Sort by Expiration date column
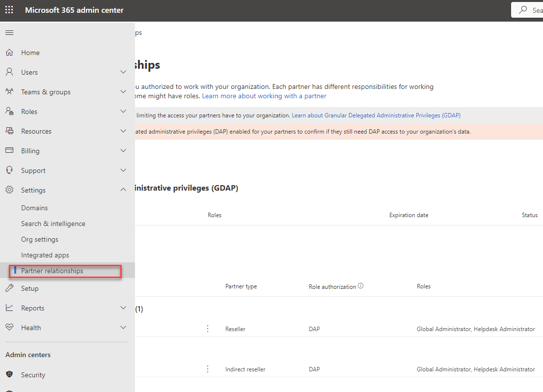543x392 pixels. (x=408, y=215)
